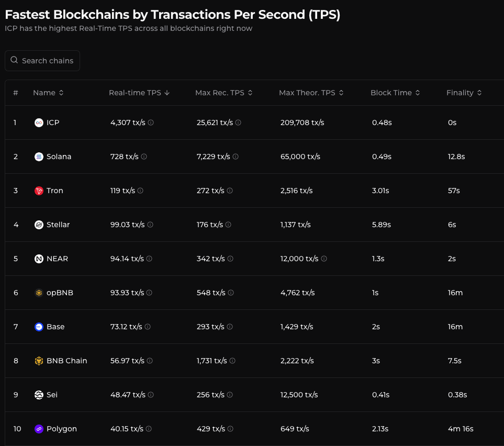Click the ICP chain logo icon
The image size is (504, 446).
(x=39, y=122)
